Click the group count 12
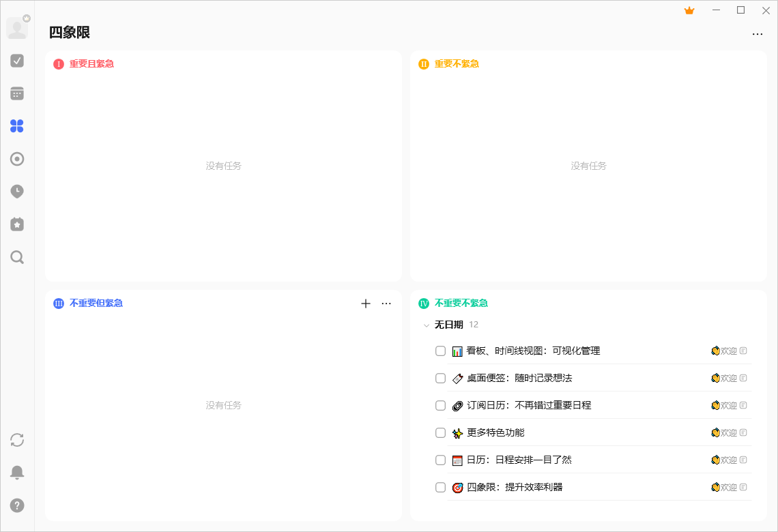 tap(474, 325)
